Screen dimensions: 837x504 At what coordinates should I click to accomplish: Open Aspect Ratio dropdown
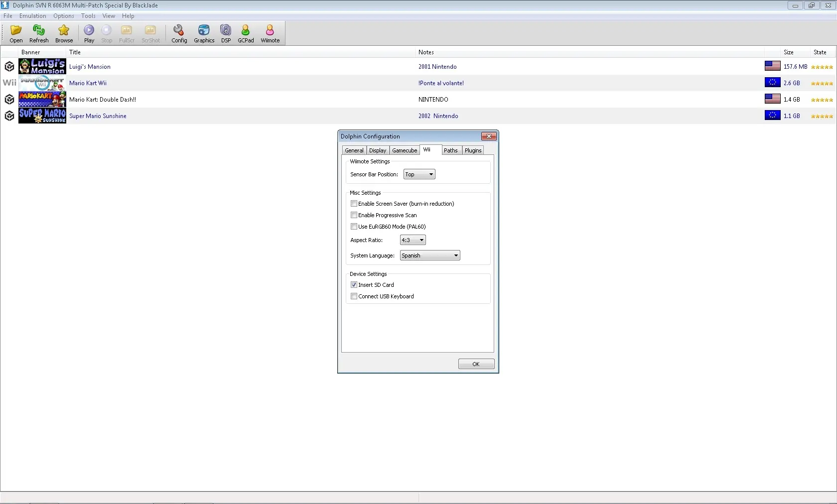tap(413, 240)
